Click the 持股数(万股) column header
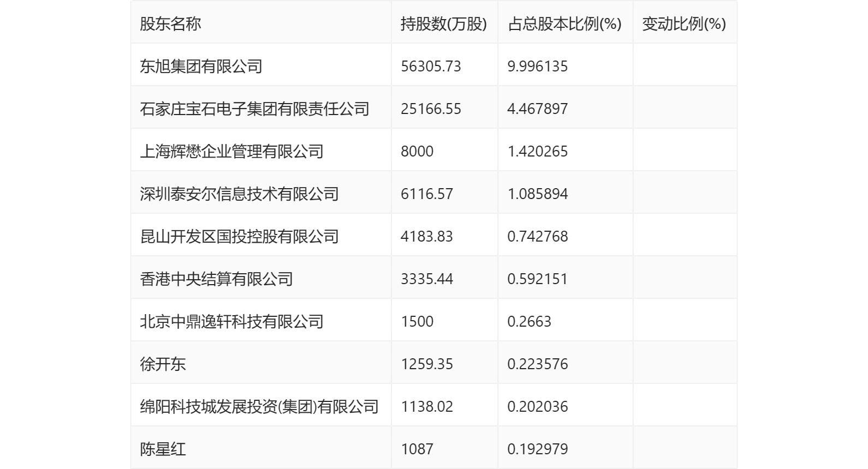Screen dimensions: 868x469 tap(444, 24)
